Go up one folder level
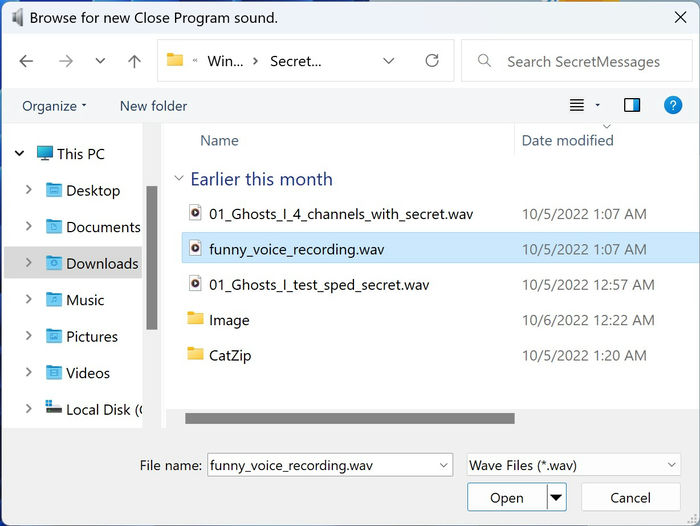Viewport: 700px width, 526px height. click(x=134, y=61)
